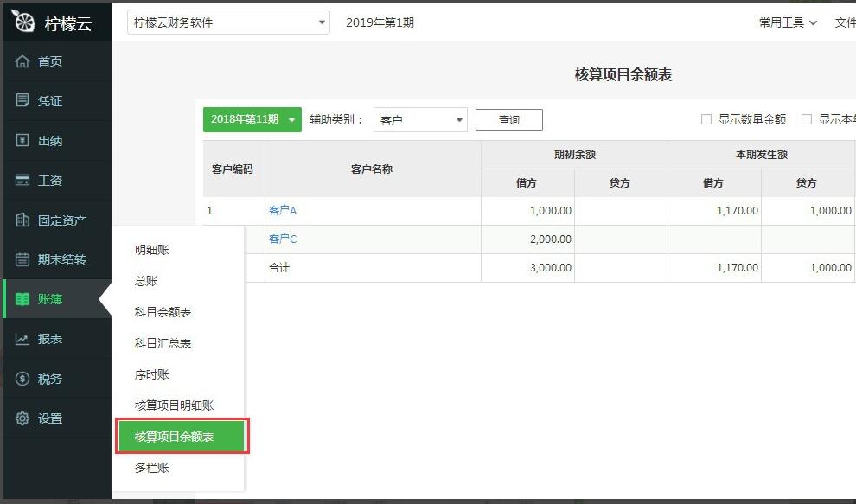Click the 工资 payroll card icon

point(22,180)
